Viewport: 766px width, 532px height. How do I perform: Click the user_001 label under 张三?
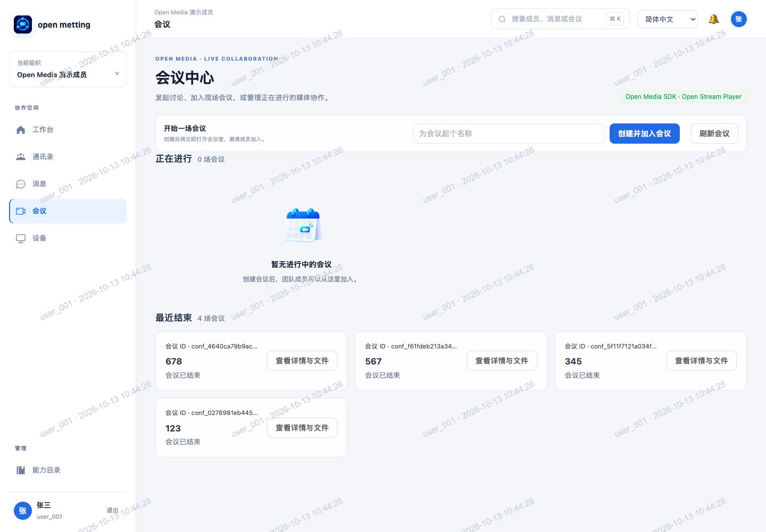tap(49, 517)
